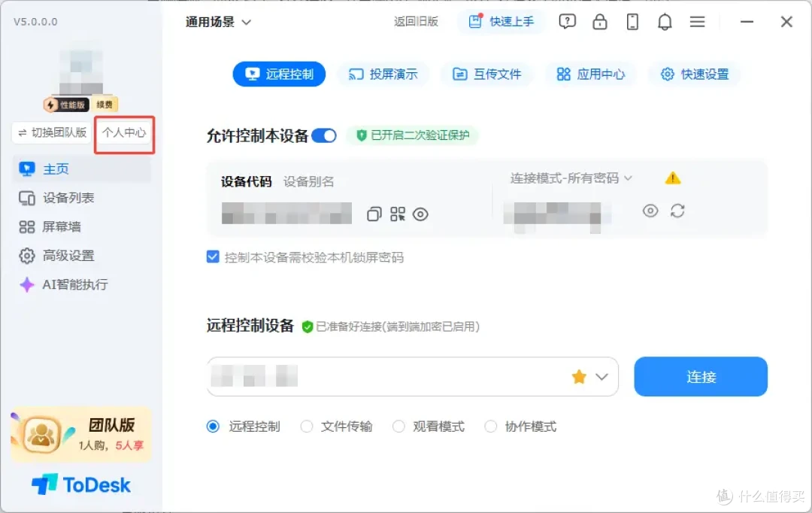Expand the 通用场景 dropdown

point(218,22)
